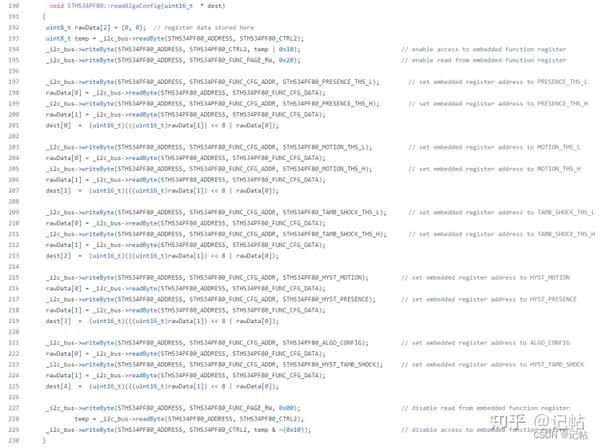Click "STHS34PF80_MOTION_THS_L" argument on line 203
This screenshot has height=447, width=600.
(x=326, y=147)
